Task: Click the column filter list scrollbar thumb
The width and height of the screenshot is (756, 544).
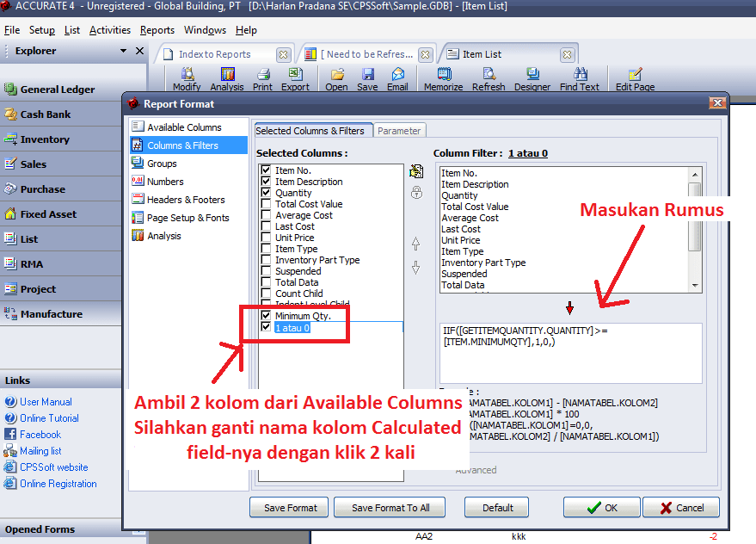Action: point(695,217)
